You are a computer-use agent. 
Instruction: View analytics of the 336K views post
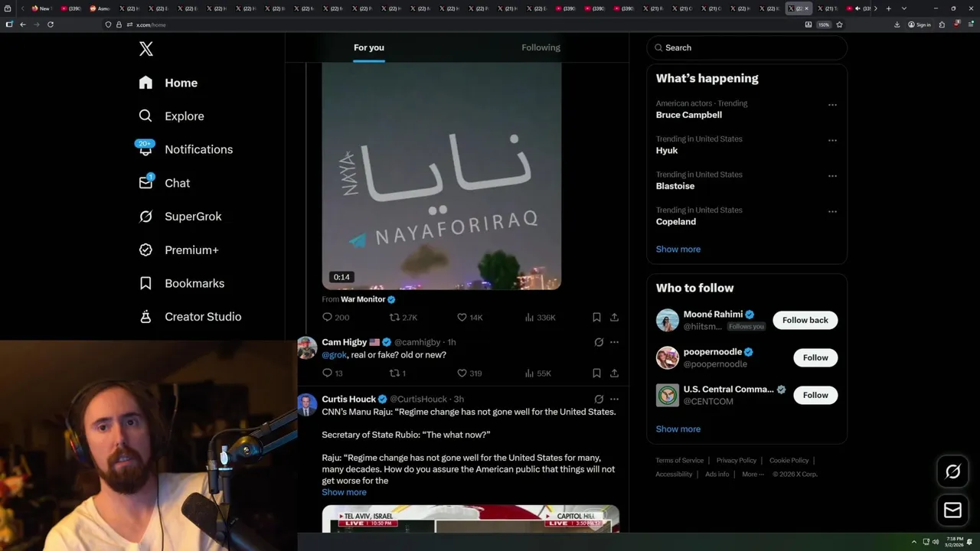(x=540, y=318)
